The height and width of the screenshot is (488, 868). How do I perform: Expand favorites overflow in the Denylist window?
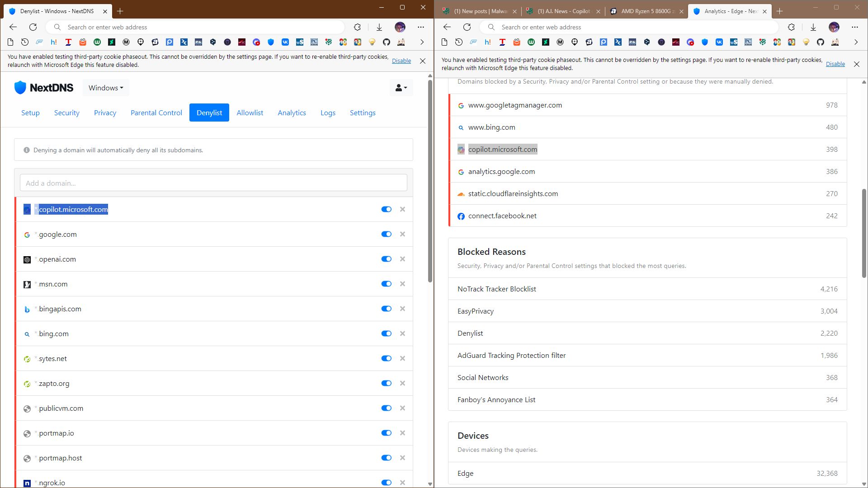[x=422, y=42]
